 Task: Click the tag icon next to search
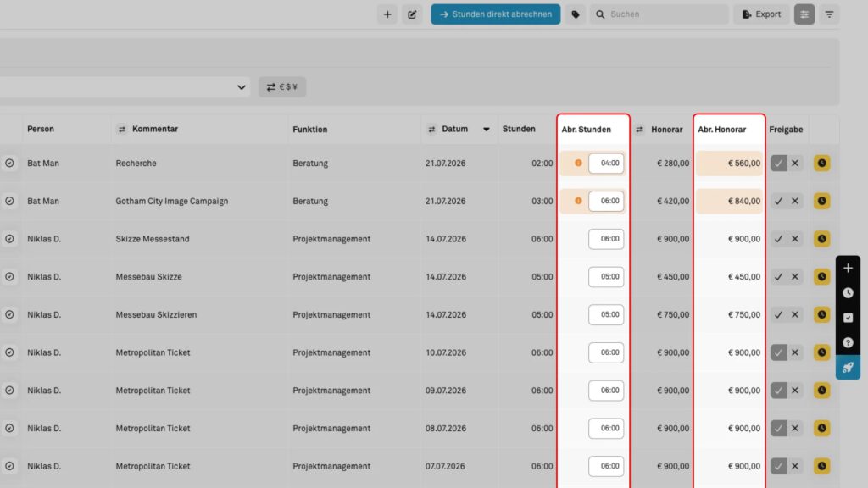click(576, 14)
